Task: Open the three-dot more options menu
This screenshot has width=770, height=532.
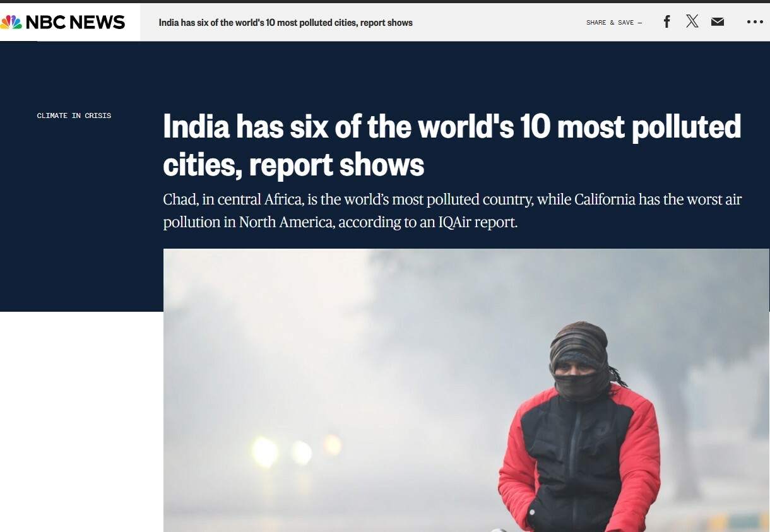Action: point(755,22)
